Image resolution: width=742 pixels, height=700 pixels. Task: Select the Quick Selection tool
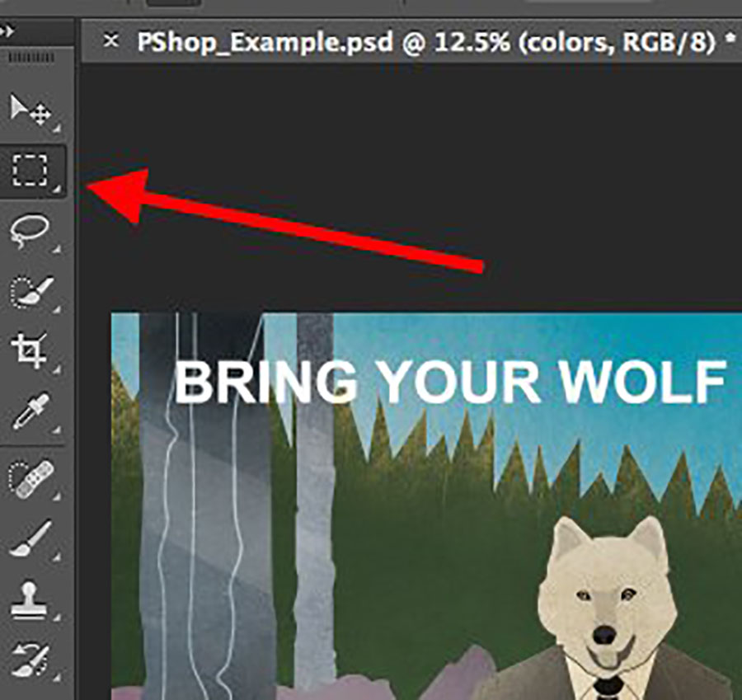32,290
